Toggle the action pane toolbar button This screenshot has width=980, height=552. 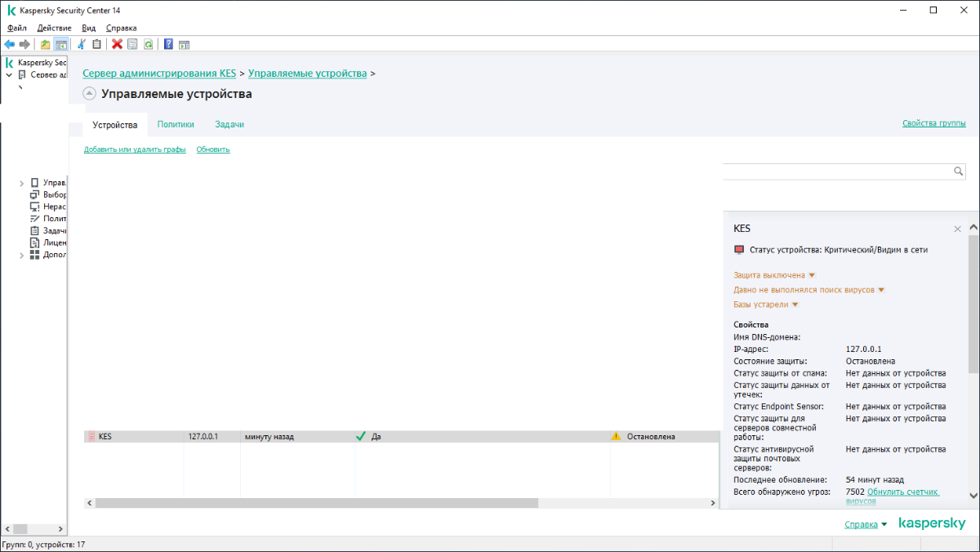(x=184, y=44)
